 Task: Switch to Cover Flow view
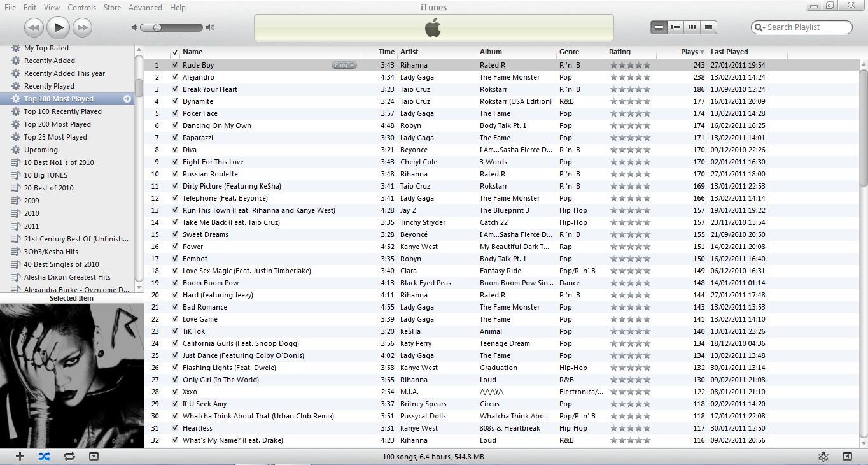[x=708, y=27]
